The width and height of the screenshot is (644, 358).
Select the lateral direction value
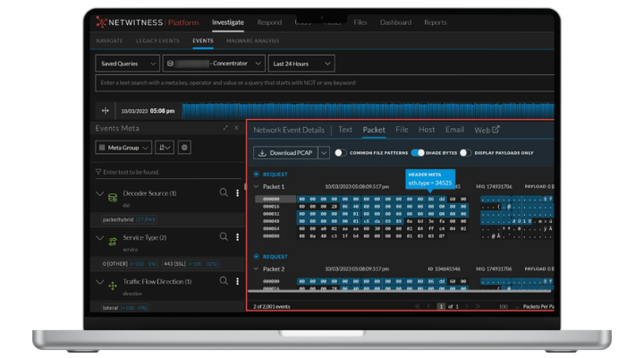coord(124,308)
